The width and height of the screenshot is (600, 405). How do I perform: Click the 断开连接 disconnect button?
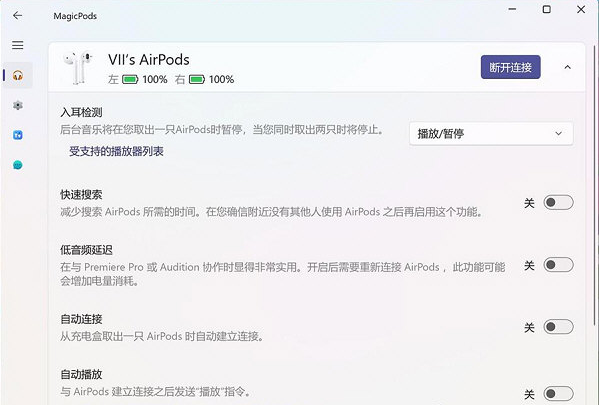click(x=510, y=67)
